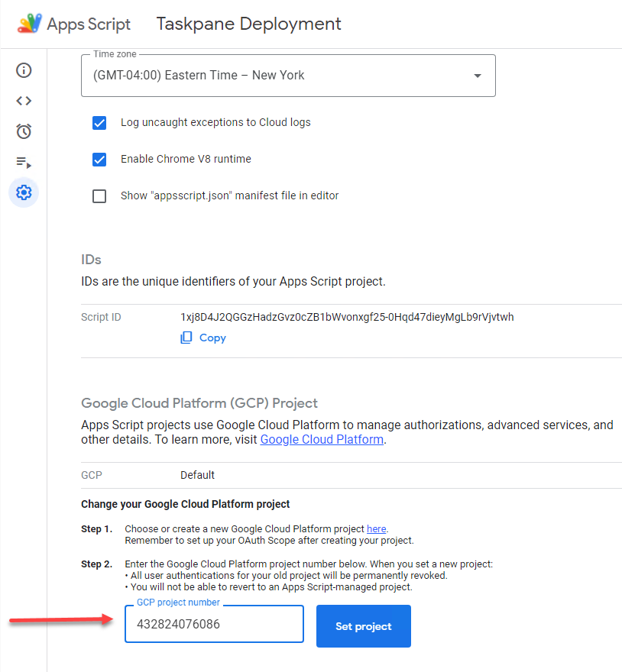Follow the 'here' link in Step 1
Image resolution: width=622 pixels, height=672 pixels.
tap(376, 529)
